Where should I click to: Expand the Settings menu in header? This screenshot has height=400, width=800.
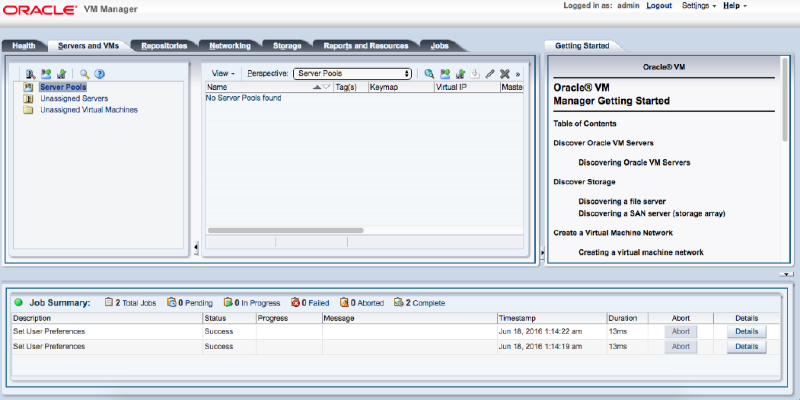pos(698,6)
